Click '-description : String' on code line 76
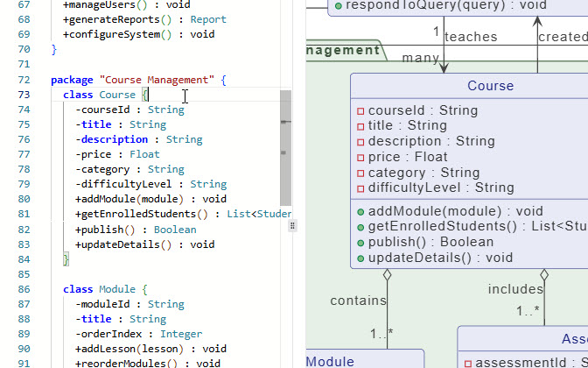Image resolution: width=588 pixels, height=368 pixels. (x=139, y=139)
